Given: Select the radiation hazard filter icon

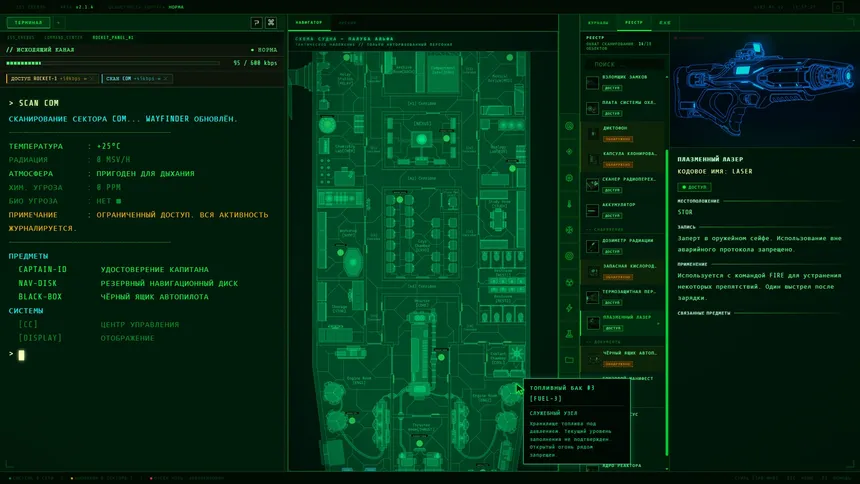Looking at the screenshot, I should tap(569, 282).
